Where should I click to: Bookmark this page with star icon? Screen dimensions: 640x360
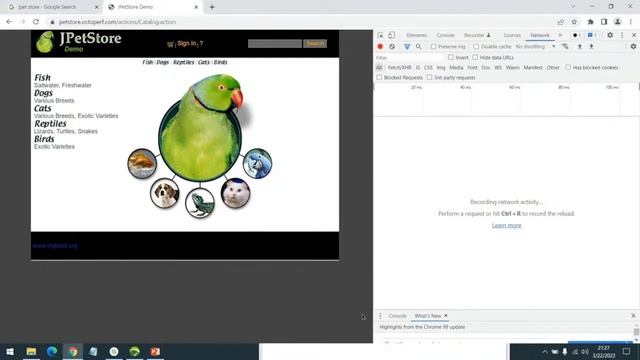574,22
